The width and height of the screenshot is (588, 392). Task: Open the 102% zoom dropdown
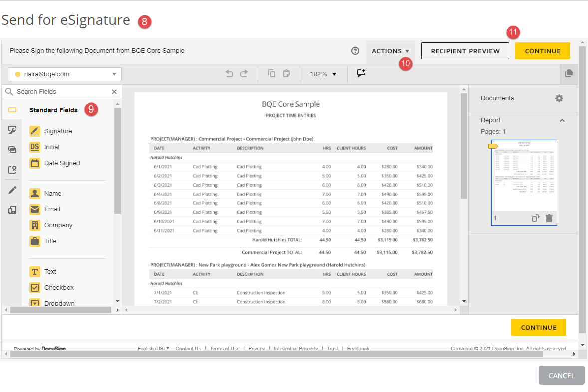(x=323, y=74)
